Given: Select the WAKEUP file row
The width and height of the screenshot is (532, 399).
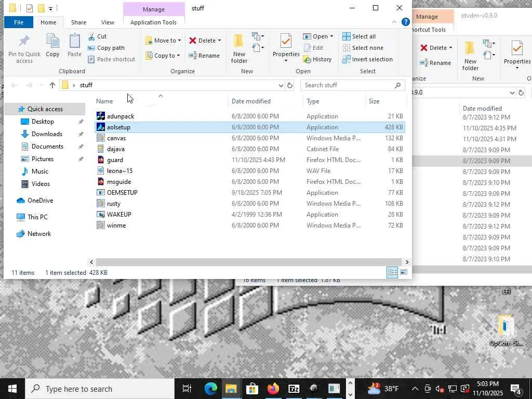Looking at the screenshot, I should [x=250, y=215].
